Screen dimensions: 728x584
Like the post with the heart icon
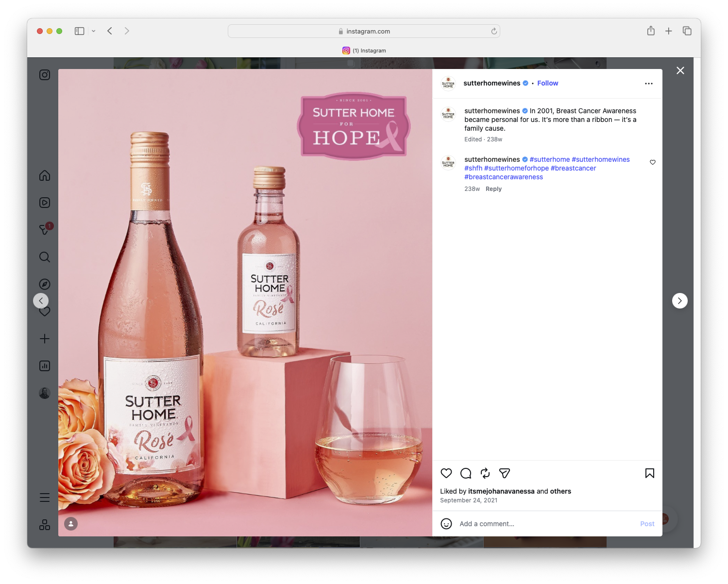point(446,473)
